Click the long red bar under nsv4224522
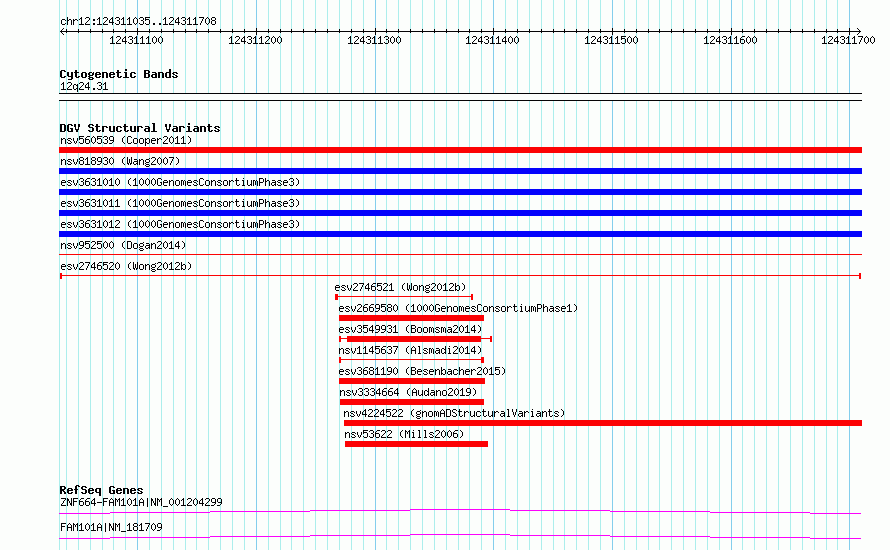Viewport: 890px width, 550px height. [603, 423]
